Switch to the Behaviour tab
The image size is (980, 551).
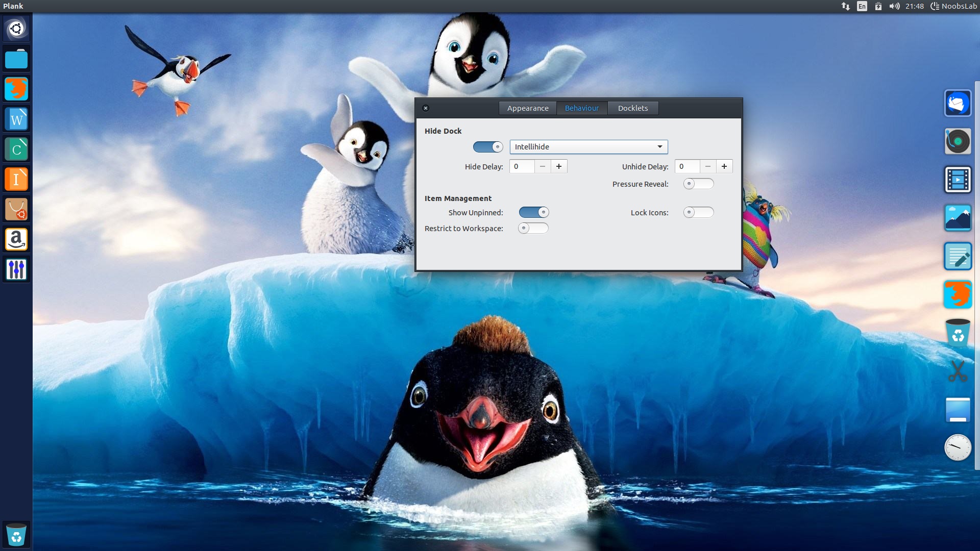[582, 108]
